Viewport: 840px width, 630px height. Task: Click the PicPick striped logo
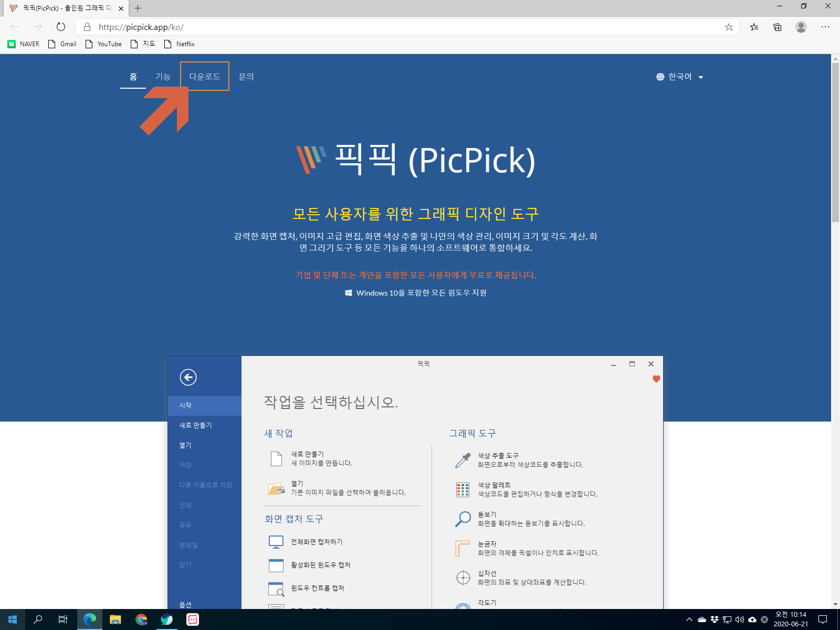311,159
